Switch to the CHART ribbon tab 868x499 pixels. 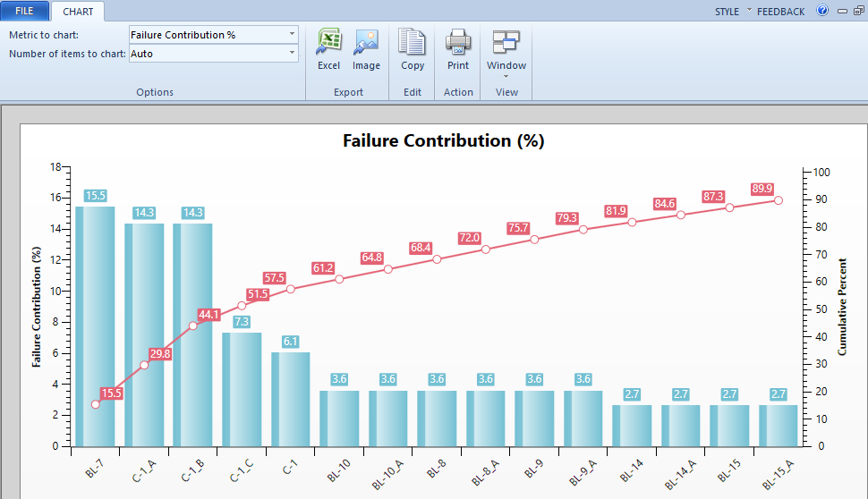[78, 12]
